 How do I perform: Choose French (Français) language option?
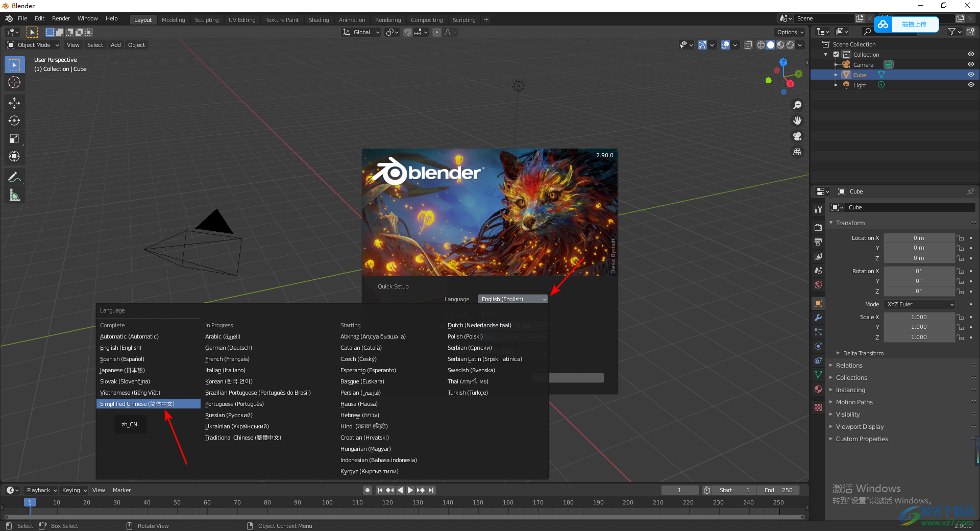pos(227,359)
